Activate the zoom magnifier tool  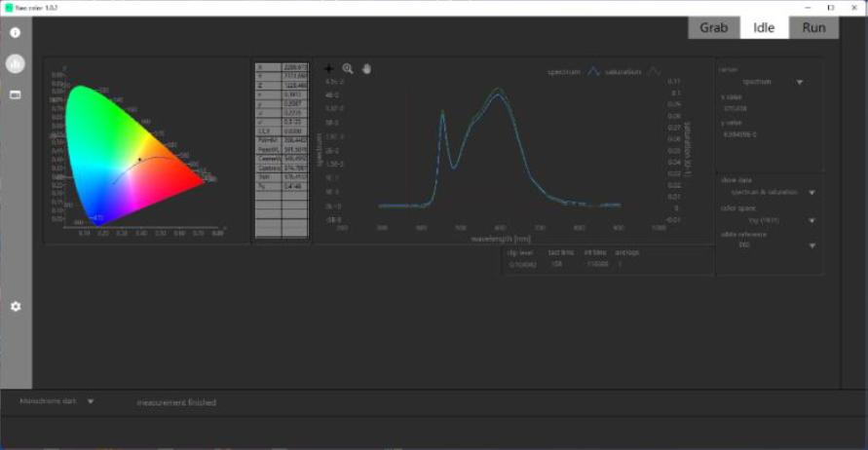click(x=348, y=69)
